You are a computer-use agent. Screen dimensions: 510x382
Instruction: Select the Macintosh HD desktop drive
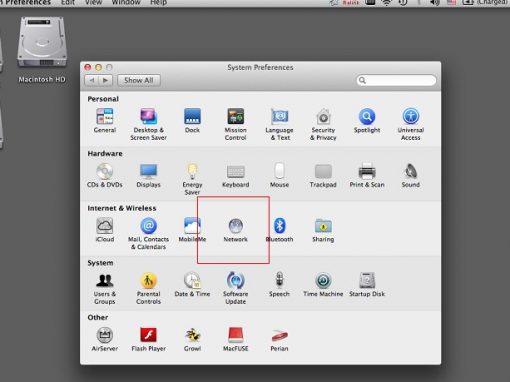click(42, 50)
